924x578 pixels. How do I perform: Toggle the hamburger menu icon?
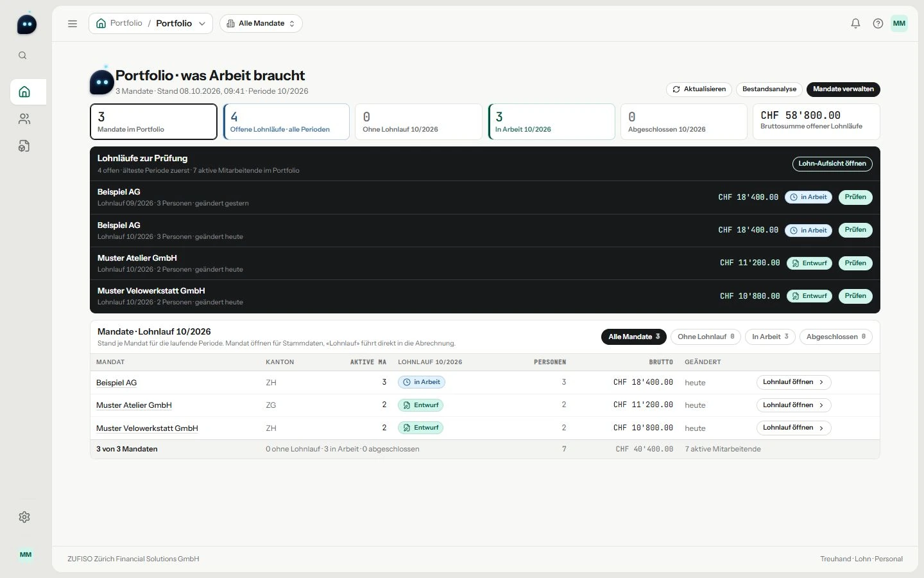coord(73,24)
